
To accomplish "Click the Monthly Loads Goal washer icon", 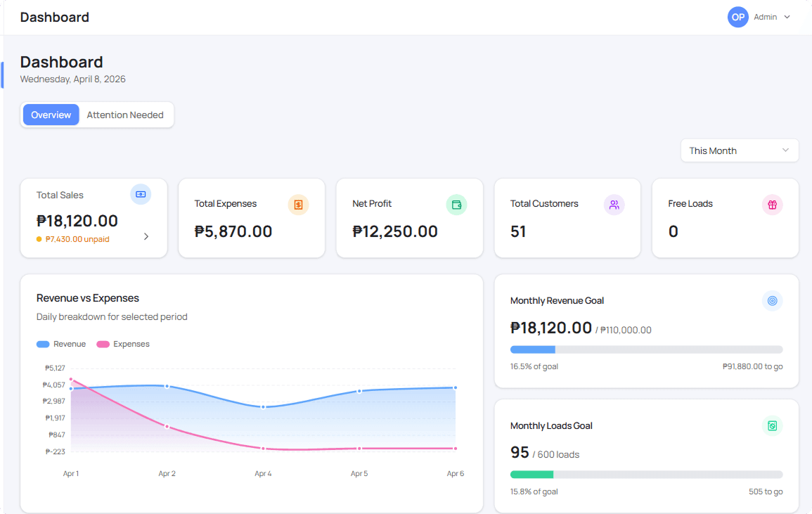I will coord(772,426).
